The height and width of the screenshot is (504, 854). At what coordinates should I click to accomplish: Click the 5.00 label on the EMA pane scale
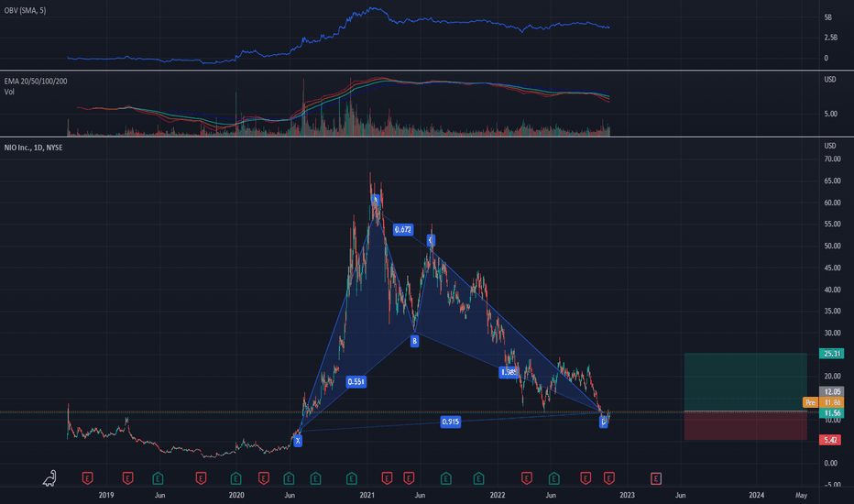(830, 114)
